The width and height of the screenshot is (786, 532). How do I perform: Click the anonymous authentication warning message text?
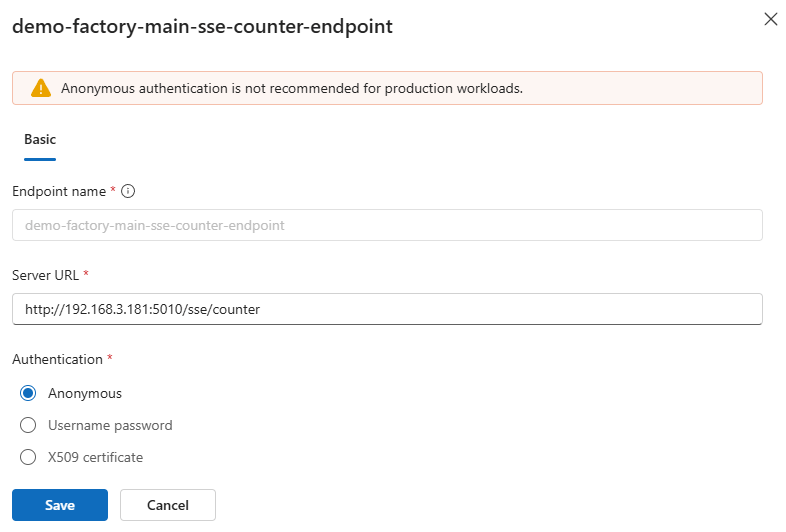click(x=292, y=88)
